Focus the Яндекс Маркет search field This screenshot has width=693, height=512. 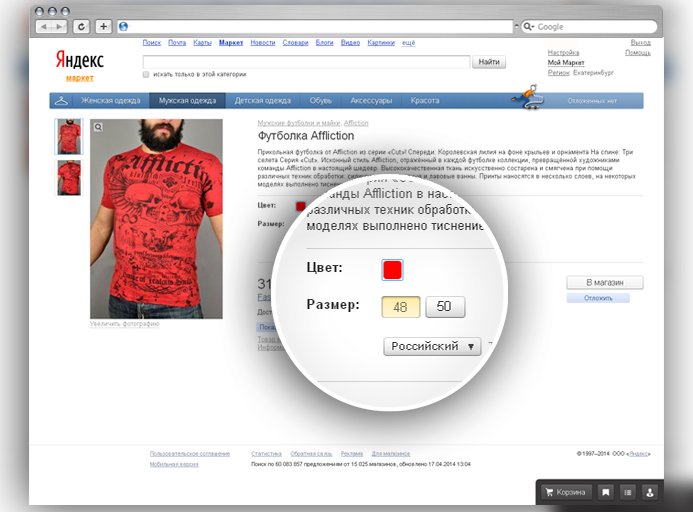click(x=306, y=62)
